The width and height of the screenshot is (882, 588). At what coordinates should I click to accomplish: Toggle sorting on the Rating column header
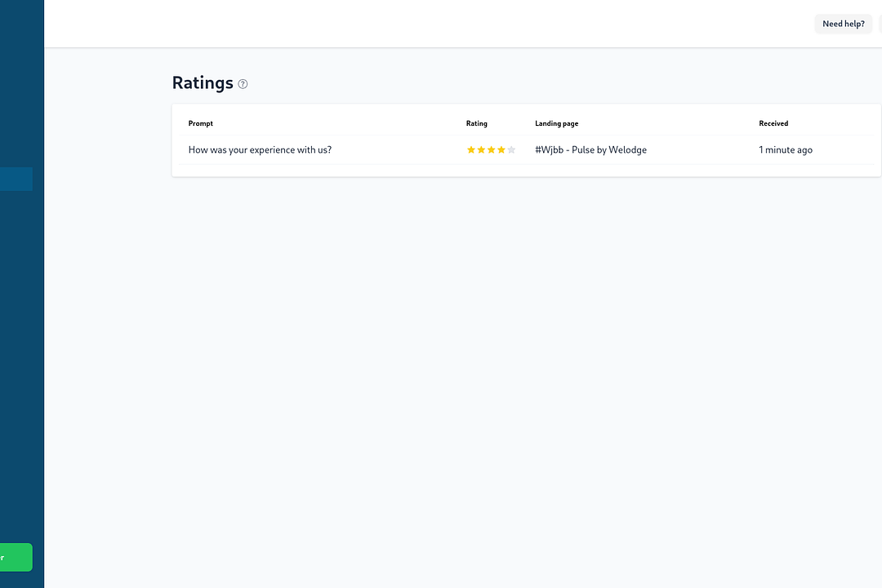click(x=477, y=123)
